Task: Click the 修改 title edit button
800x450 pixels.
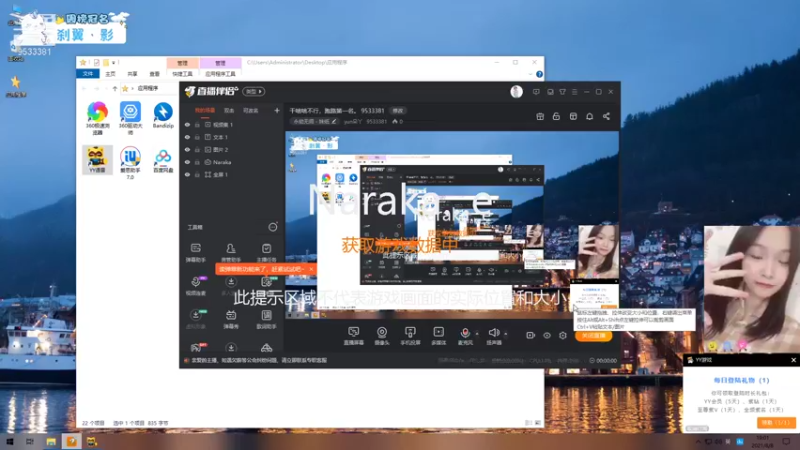Action: pos(397,110)
